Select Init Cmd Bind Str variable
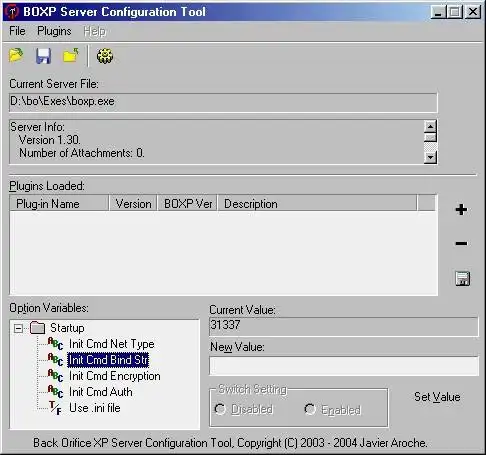The image size is (486, 455). [108, 360]
